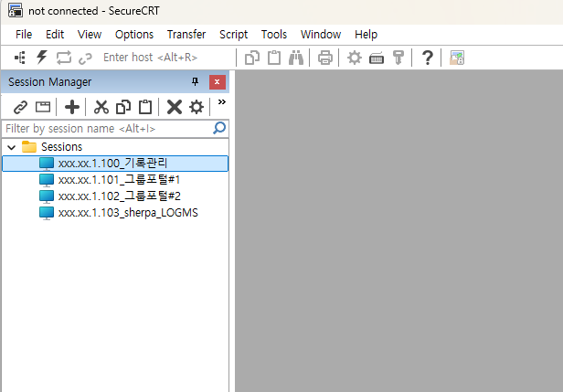Click the Copy icon in main toolbar
The width and height of the screenshot is (563, 392).
[252, 58]
